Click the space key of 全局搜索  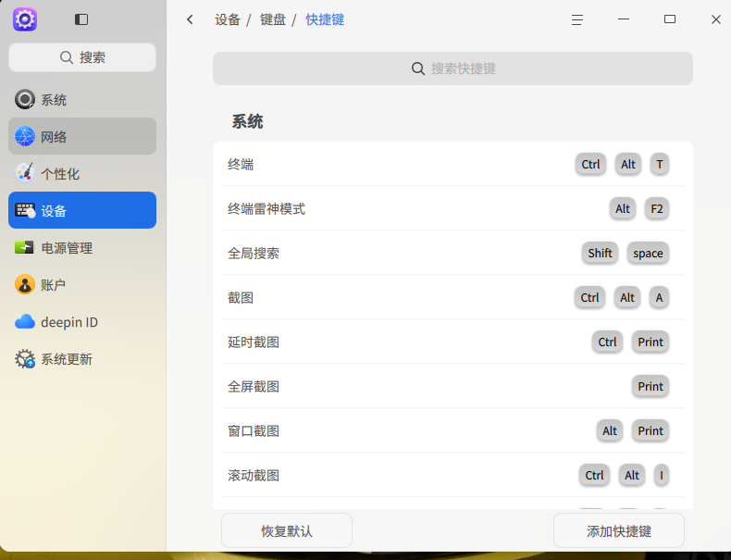(x=648, y=253)
